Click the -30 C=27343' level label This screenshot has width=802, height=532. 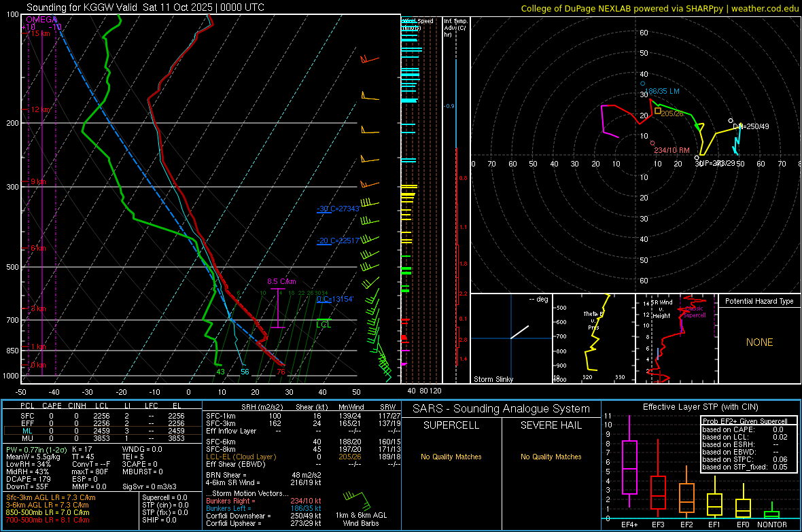click(338, 209)
